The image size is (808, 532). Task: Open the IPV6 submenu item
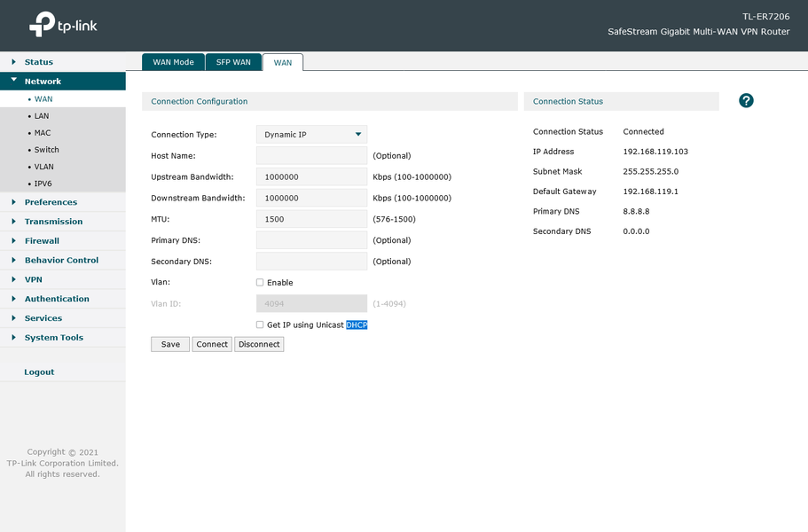pyautogui.click(x=63, y=184)
